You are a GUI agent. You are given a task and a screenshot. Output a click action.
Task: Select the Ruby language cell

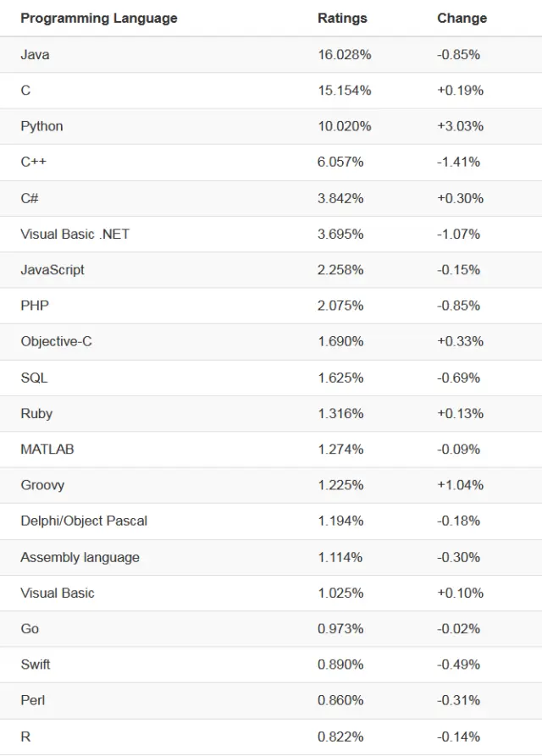click(36, 413)
